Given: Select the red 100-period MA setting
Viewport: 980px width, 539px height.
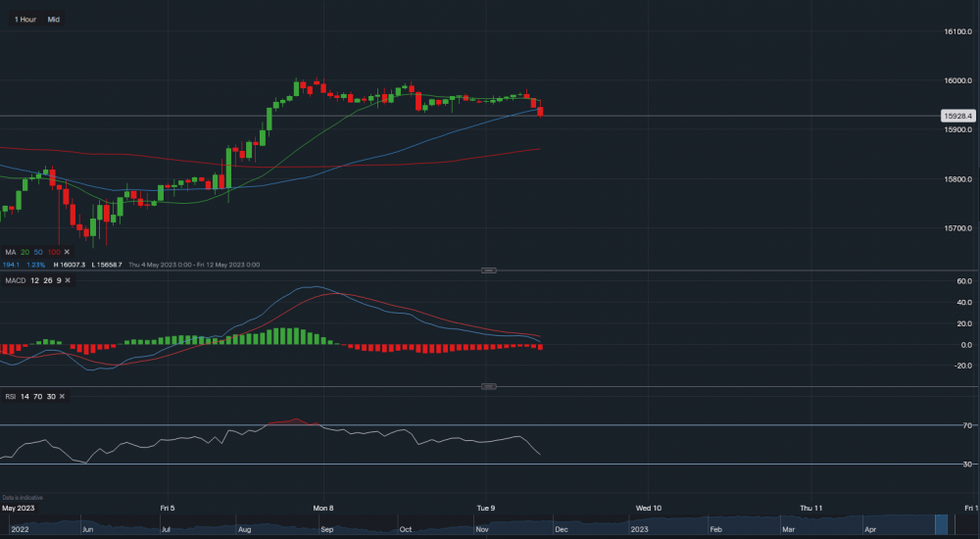Looking at the screenshot, I should (53, 252).
